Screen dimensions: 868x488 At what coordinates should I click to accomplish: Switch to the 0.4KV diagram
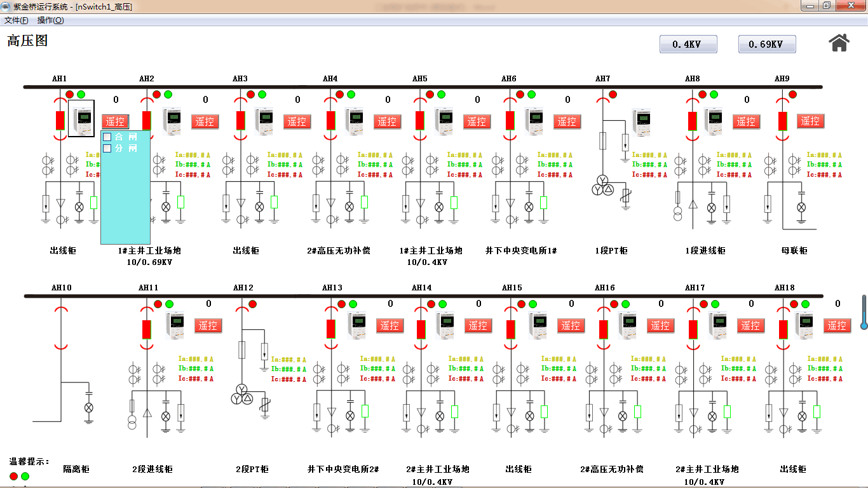[x=688, y=44]
